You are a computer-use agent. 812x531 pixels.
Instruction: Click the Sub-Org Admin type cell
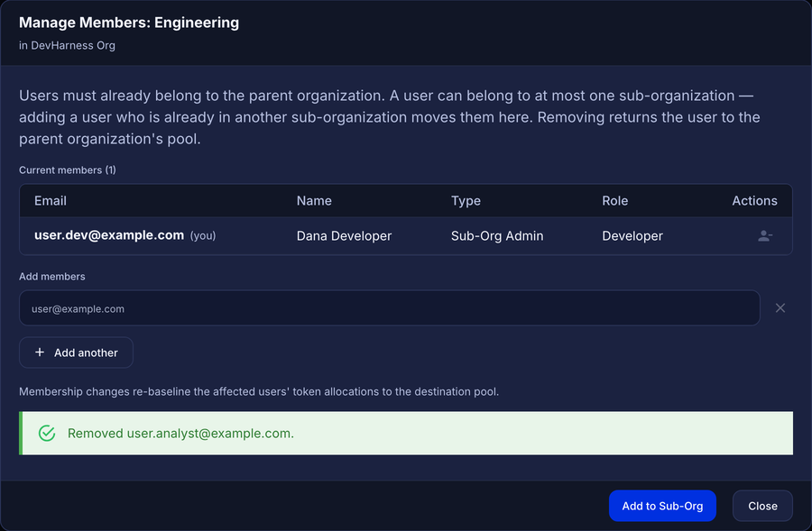(497, 236)
